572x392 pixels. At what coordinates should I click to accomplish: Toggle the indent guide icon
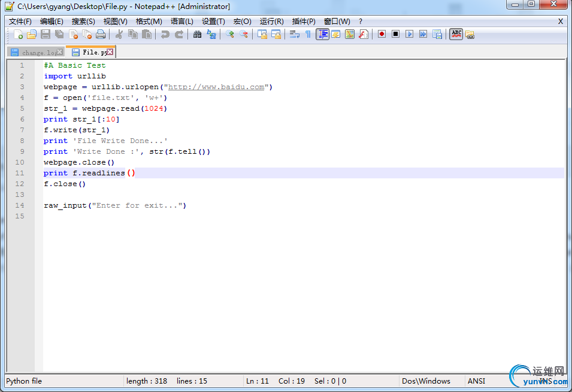click(x=322, y=35)
